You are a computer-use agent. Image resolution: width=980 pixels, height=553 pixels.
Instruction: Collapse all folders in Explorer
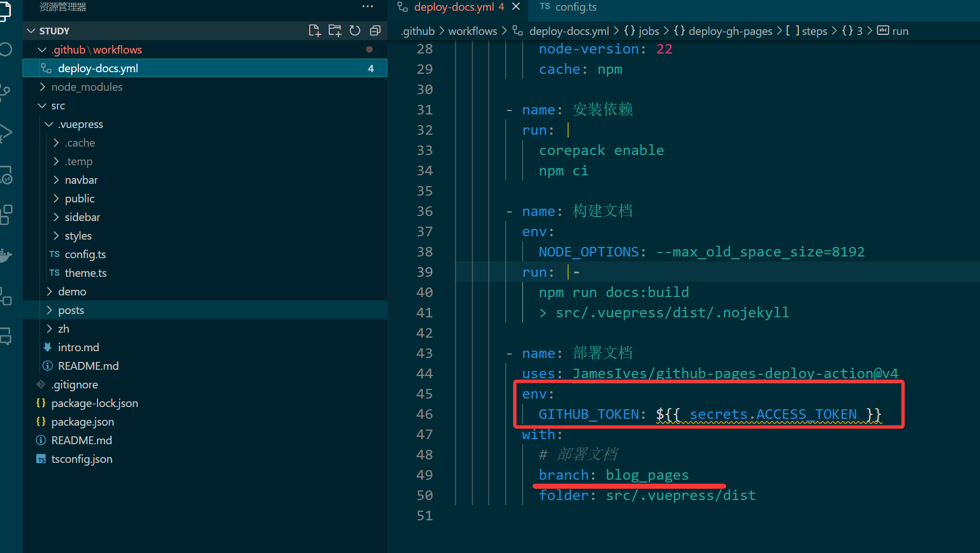376,30
